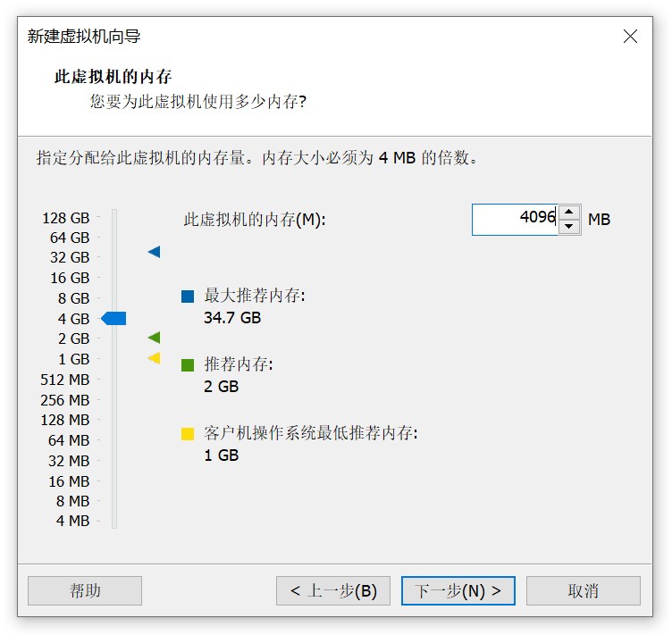Viewport: 672px width, 635px height.
Task: Click the heading 此虚拟机的内存
Action: [x=113, y=77]
